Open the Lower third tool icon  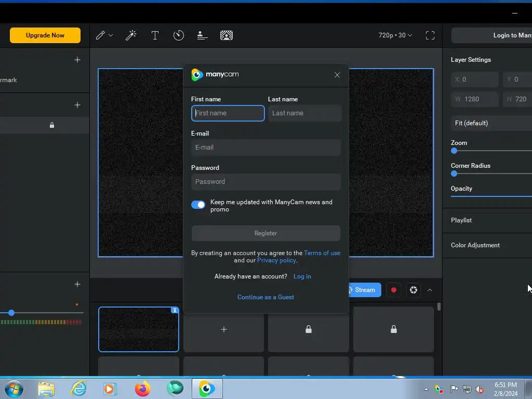202,35
